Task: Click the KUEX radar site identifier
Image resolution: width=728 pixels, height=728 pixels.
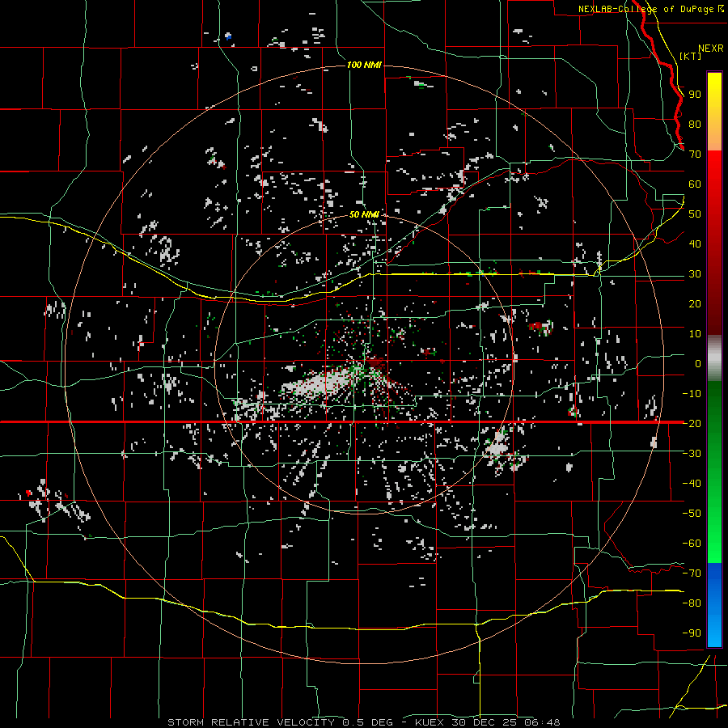Action: pos(430,722)
